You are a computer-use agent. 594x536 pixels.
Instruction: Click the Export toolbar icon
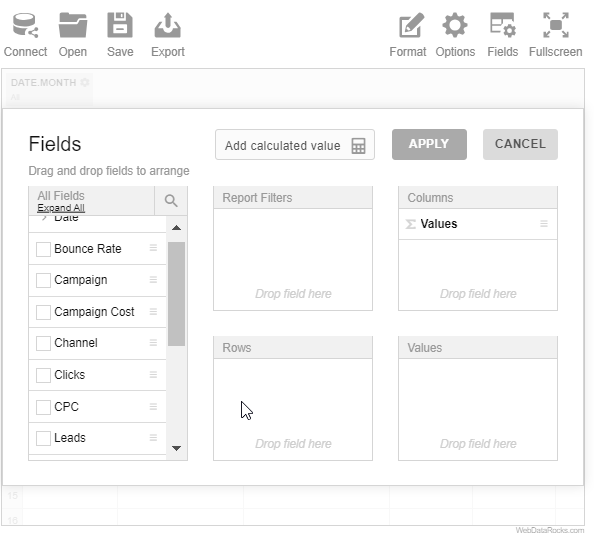167,25
